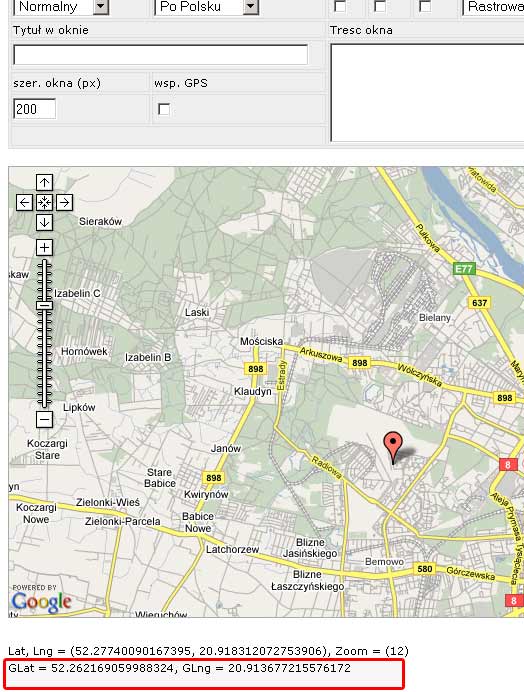Image resolution: width=524 pixels, height=692 pixels.
Task: Click the GLat and GLng coordinates text
Action: (179, 668)
